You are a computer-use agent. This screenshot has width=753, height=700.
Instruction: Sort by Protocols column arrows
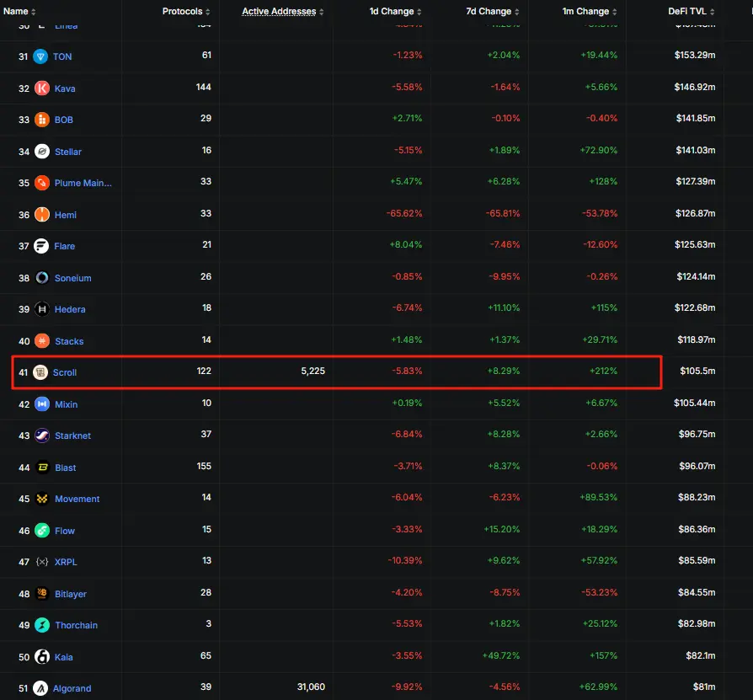coord(207,12)
